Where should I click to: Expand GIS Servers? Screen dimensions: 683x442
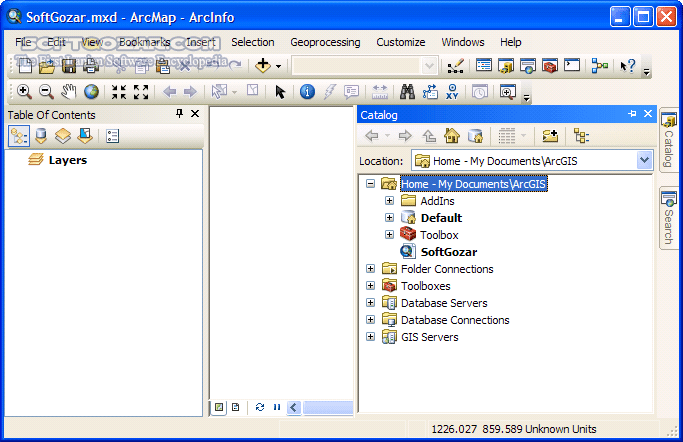coord(370,336)
